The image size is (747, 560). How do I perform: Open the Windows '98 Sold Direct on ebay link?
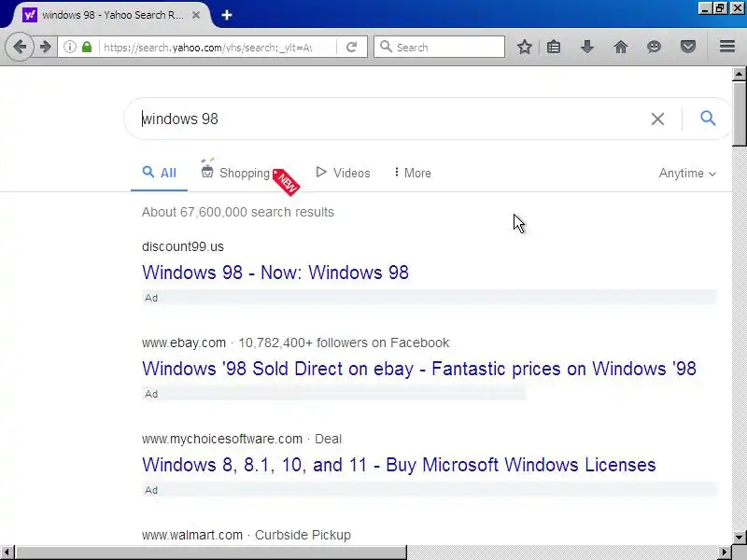[418, 369]
